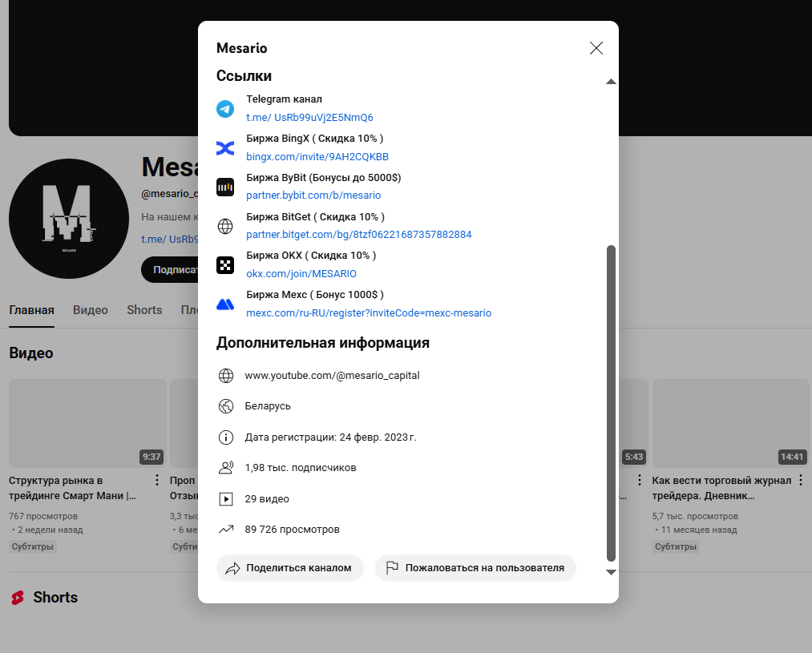Click the BingX exchange logo icon
Image resolution: width=812 pixels, height=653 pixels.
pyautogui.click(x=225, y=148)
